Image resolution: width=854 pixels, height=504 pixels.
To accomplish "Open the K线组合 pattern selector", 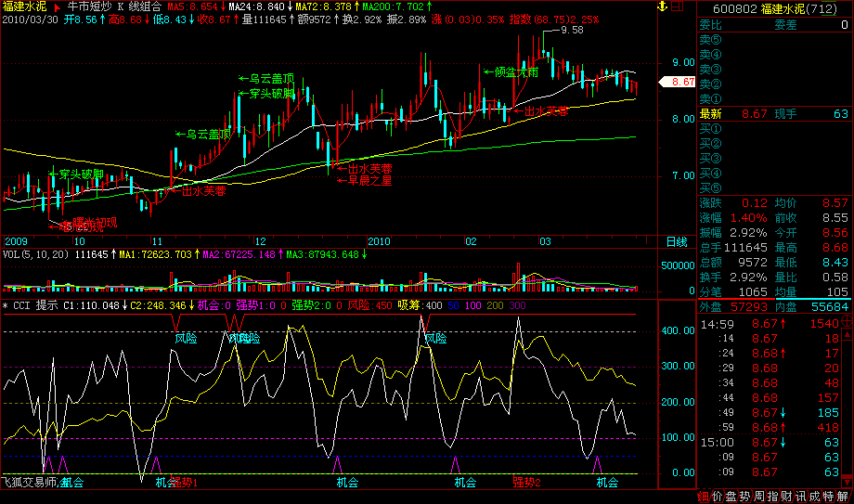I will (x=139, y=6).
